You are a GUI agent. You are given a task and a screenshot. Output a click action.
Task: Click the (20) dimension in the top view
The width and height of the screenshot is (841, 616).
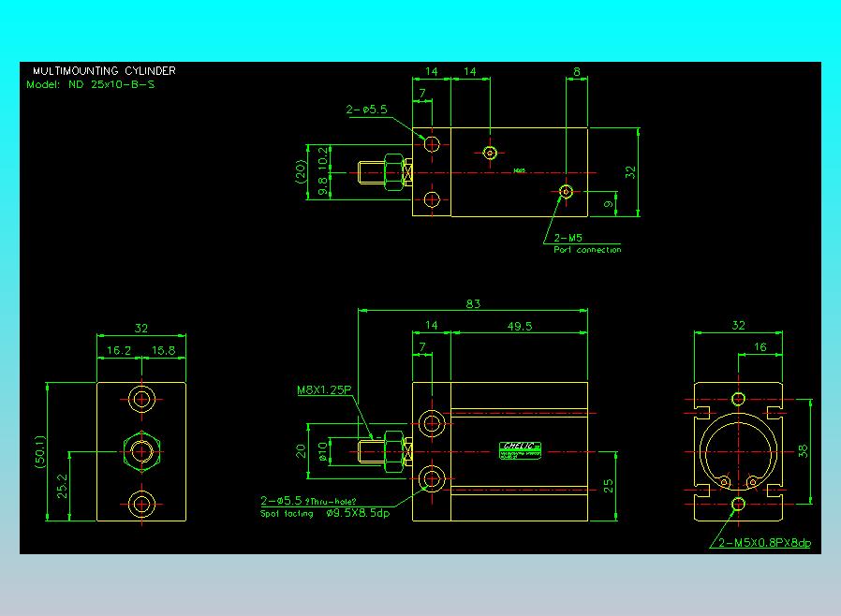(301, 171)
